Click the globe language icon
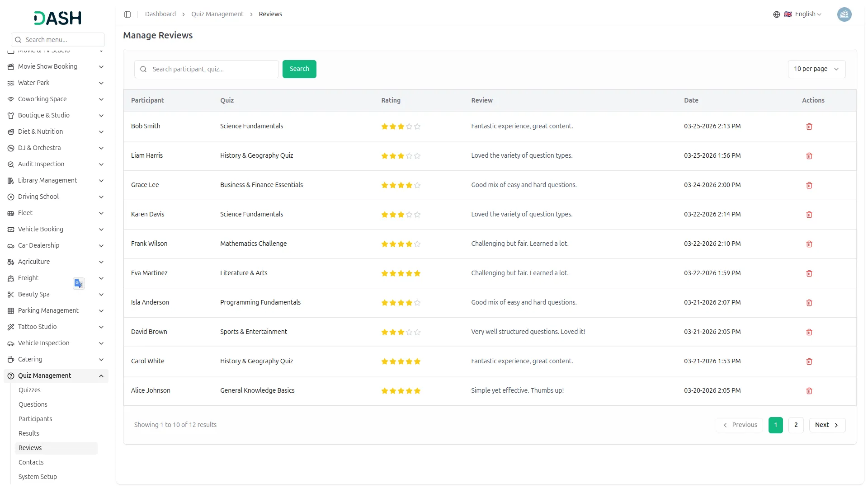Image resolution: width=868 pixels, height=488 pixels. (776, 14)
